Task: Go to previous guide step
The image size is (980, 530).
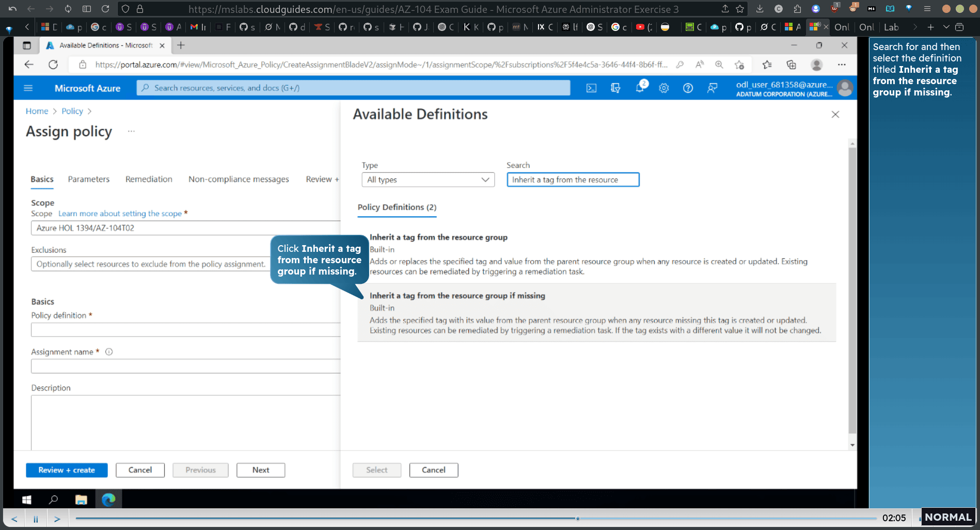Action: pyautogui.click(x=14, y=519)
